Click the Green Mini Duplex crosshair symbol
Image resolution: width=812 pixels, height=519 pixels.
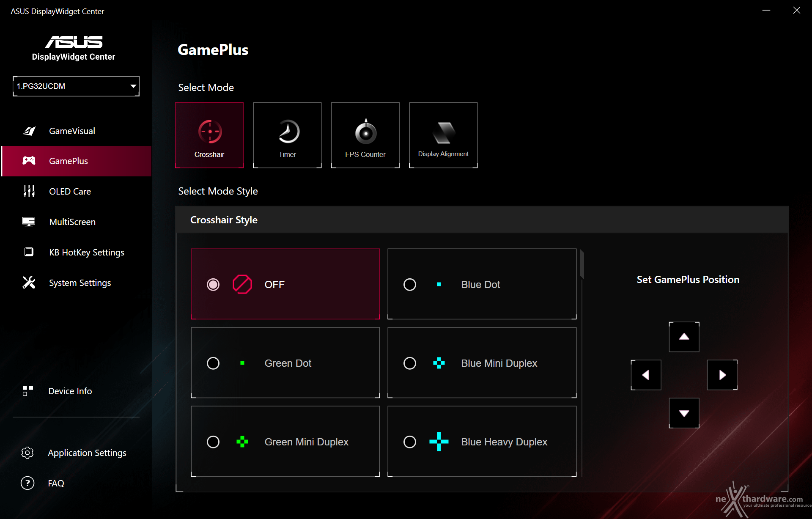[x=242, y=442]
